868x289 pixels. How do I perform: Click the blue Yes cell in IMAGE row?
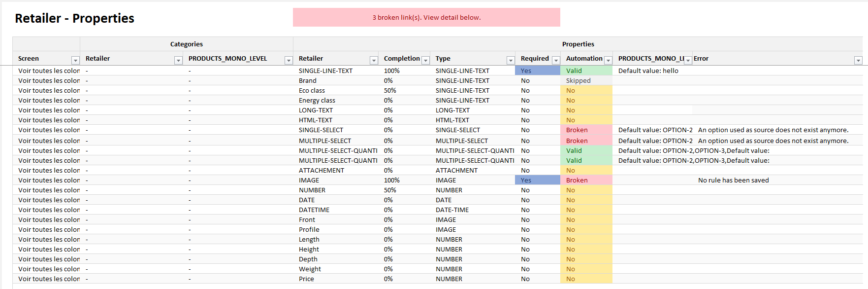537,181
